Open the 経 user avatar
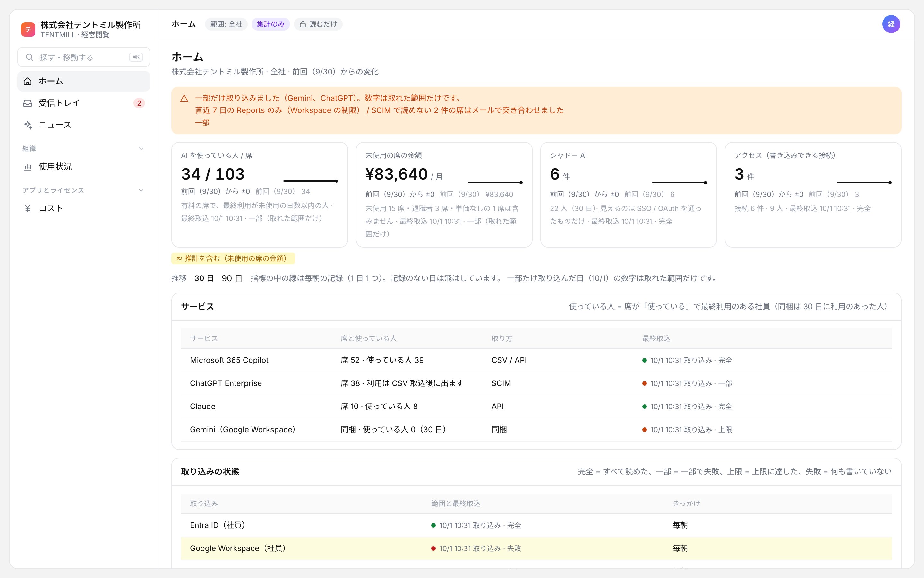The width and height of the screenshot is (924, 578). (891, 24)
